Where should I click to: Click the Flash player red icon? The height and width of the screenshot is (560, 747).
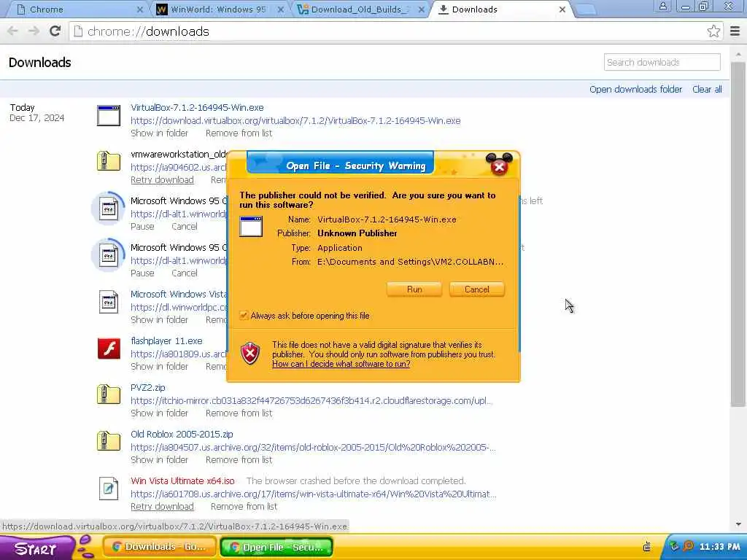(109, 349)
